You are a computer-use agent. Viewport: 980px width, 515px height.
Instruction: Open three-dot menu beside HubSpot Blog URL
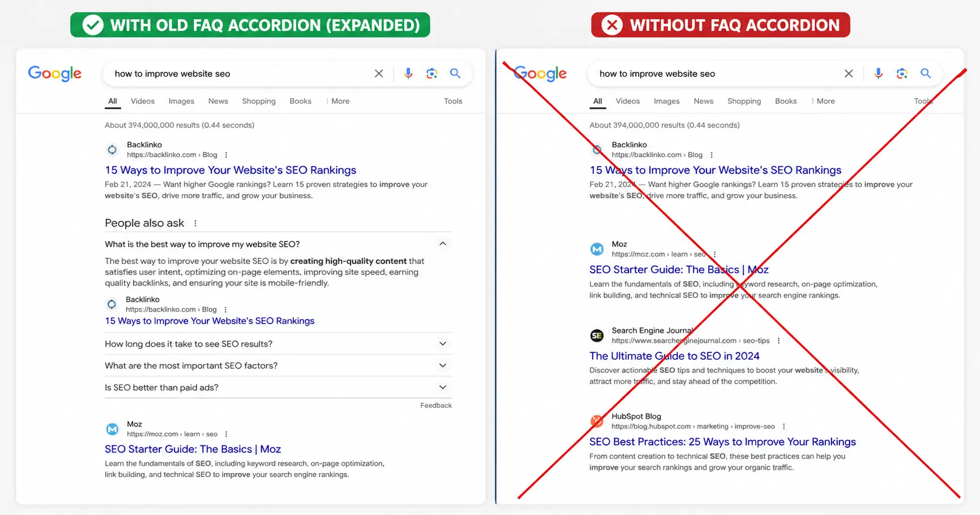coord(784,427)
